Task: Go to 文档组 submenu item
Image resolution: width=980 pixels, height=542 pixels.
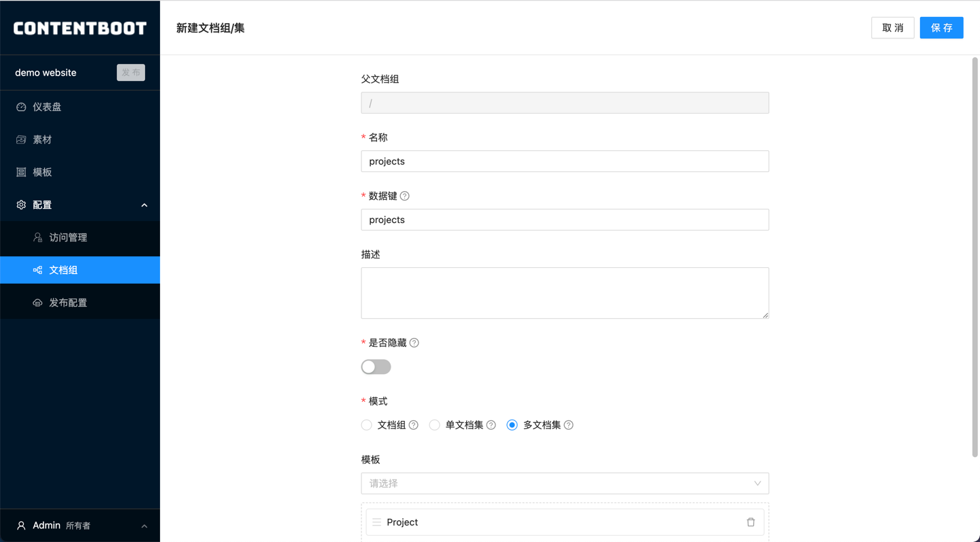Action: pyautogui.click(x=80, y=270)
